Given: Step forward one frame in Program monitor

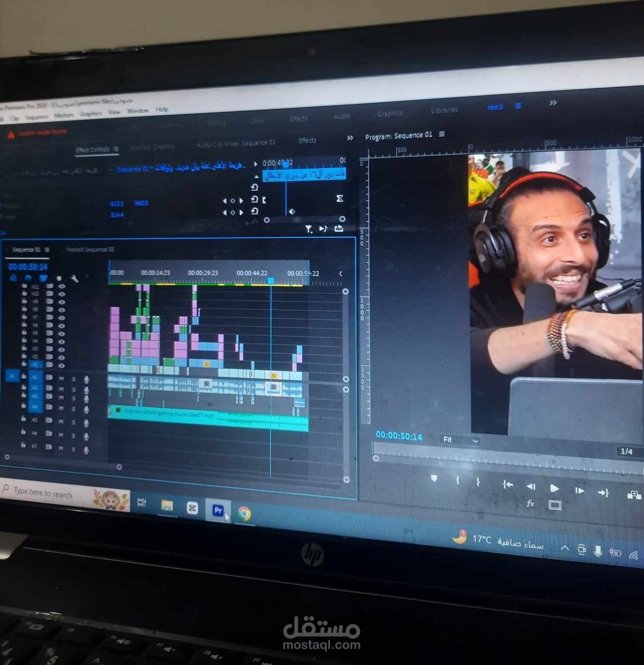Looking at the screenshot, I should (x=579, y=491).
